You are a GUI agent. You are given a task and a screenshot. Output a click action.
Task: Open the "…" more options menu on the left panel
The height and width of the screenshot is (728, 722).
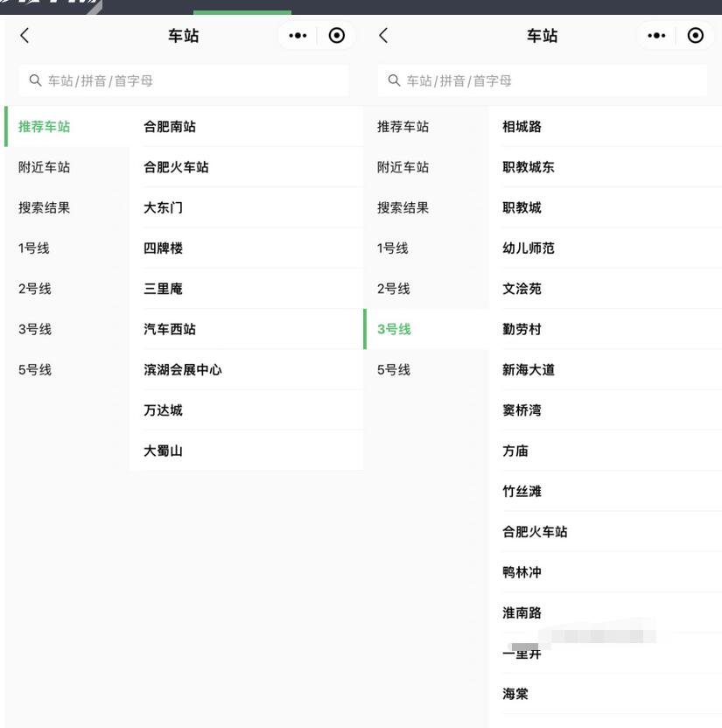click(x=298, y=35)
